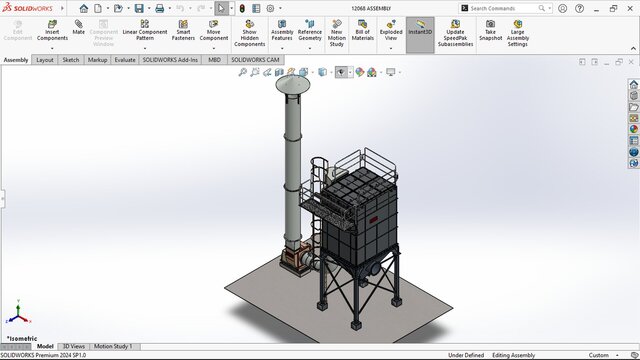The image size is (640, 360).
Task: Expand the Insert Components dropdown arrow
Action: coord(52,49)
